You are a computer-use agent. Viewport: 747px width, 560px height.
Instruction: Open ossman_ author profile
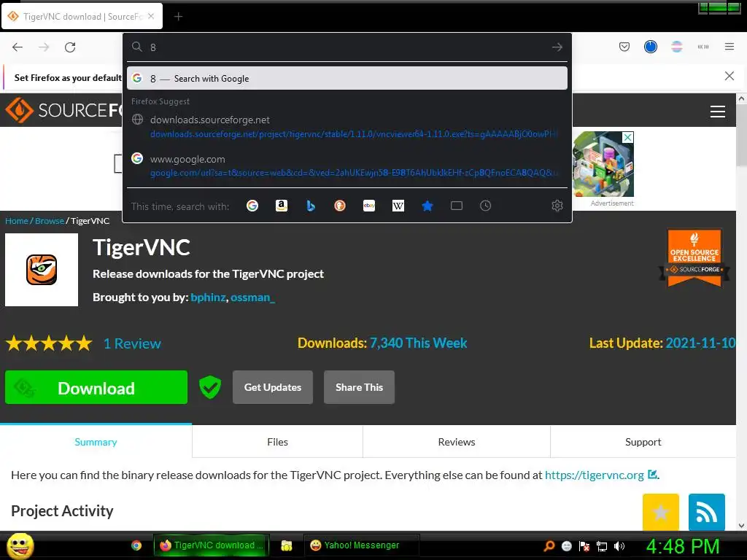click(252, 297)
